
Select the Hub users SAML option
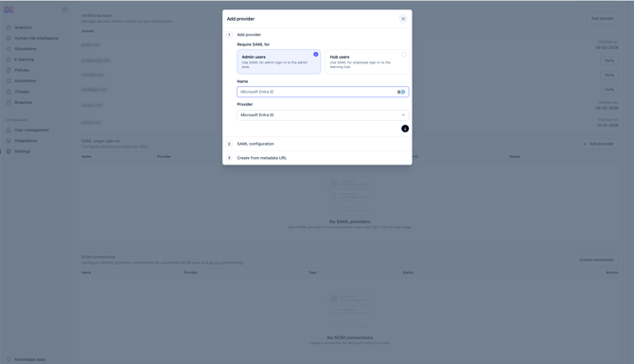point(367,61)
